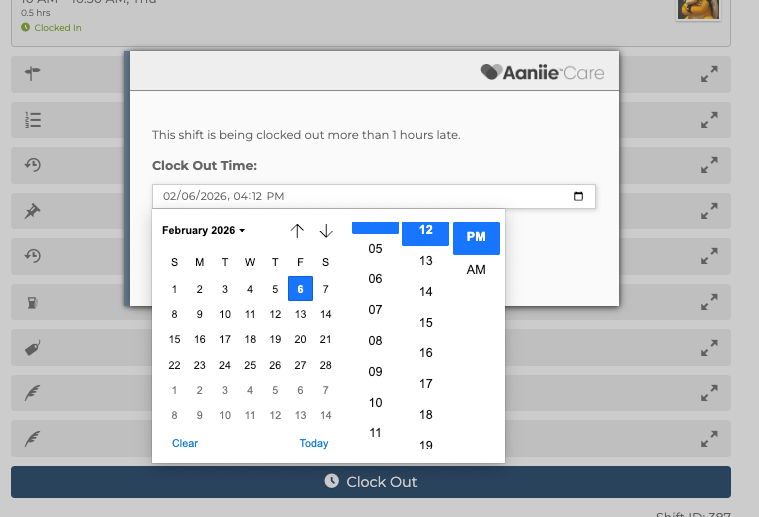Click the price tag icon row
This screenshot has height=517, width=759.
tap(32, 347)
